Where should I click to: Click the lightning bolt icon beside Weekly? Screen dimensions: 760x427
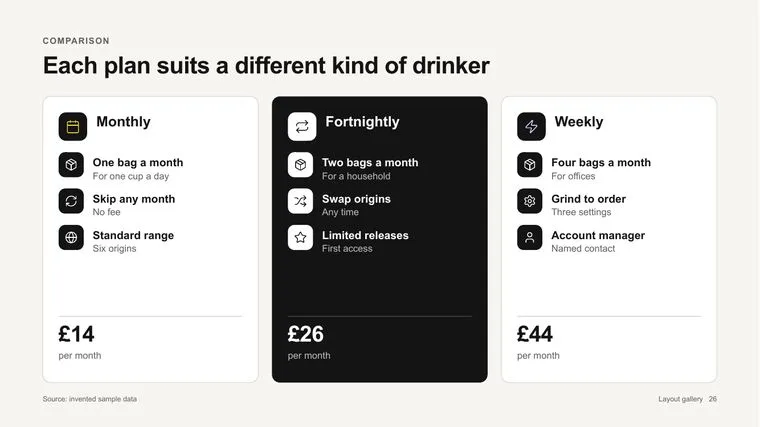pos(531,127)
